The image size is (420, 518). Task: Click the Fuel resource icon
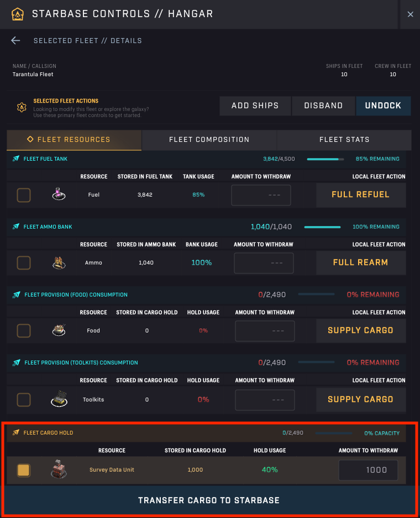pyautogui.click(x=59, y=194)
